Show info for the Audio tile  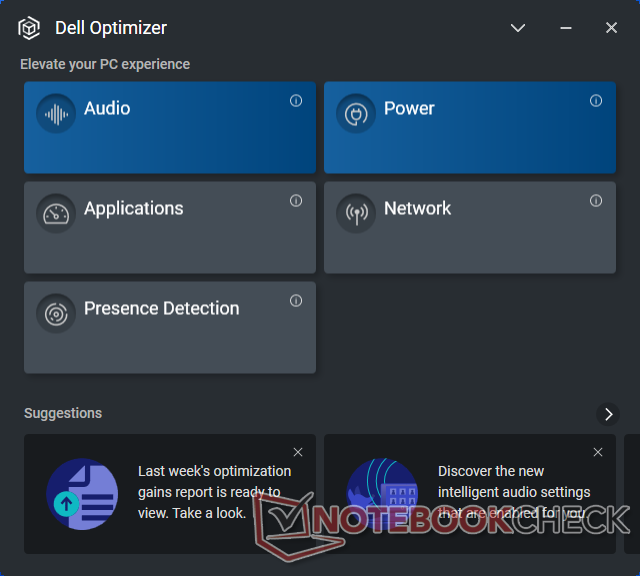click(296, 100)
